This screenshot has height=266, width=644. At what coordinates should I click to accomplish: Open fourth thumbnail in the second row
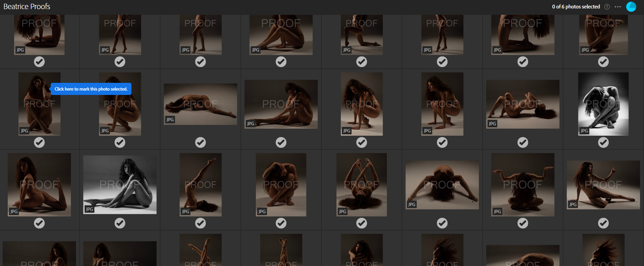pos(281,104)
